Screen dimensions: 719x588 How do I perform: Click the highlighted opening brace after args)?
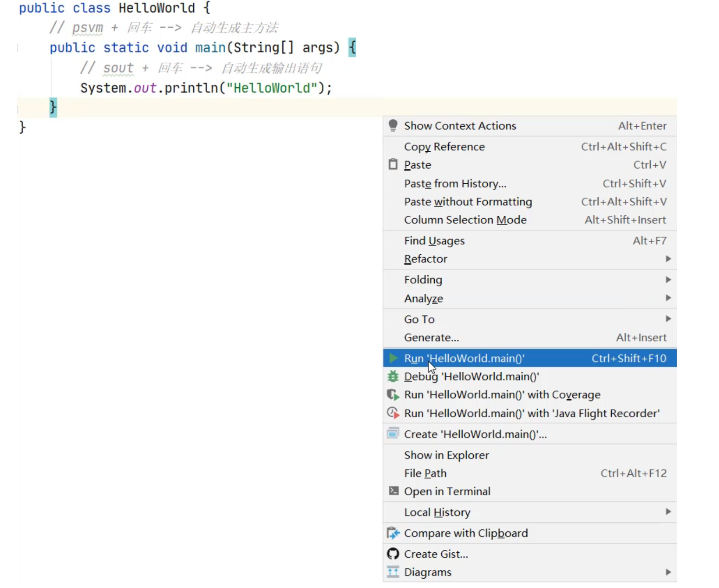[x=352, y=47]
